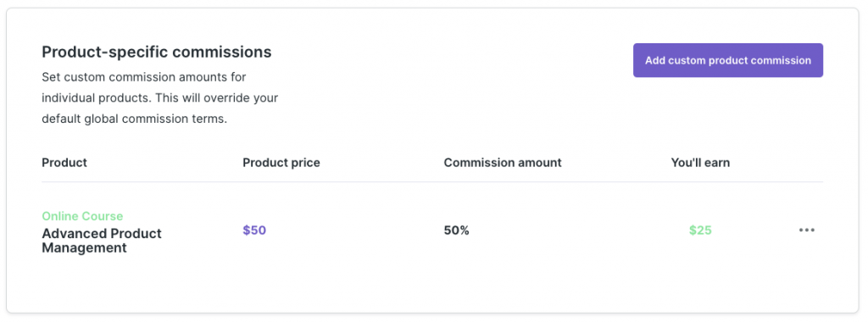Click the 'default global commission terms' text
Viewport: 868px width, 323px height.
[135, 120]
